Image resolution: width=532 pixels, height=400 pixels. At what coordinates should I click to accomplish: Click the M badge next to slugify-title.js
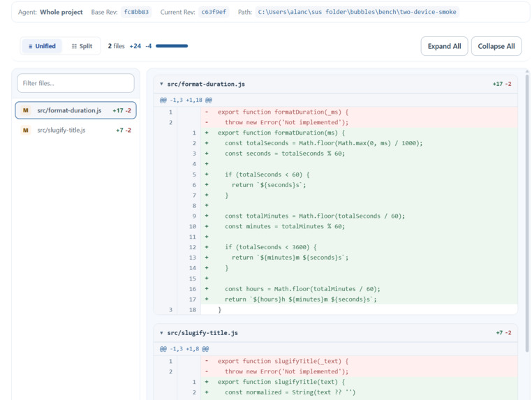tap(25, 131)
